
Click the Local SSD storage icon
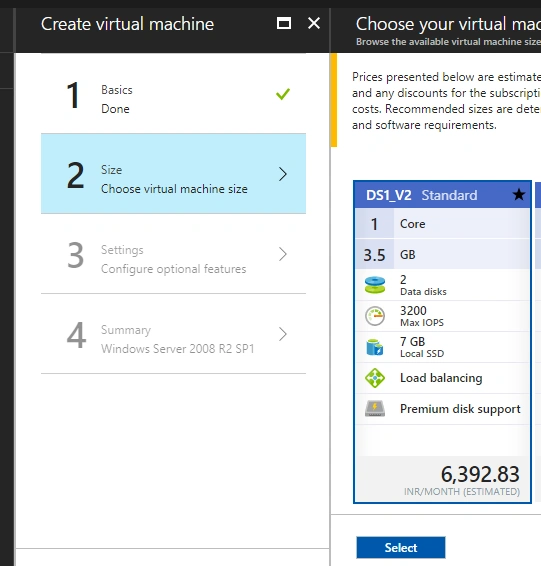coord(375,347)
